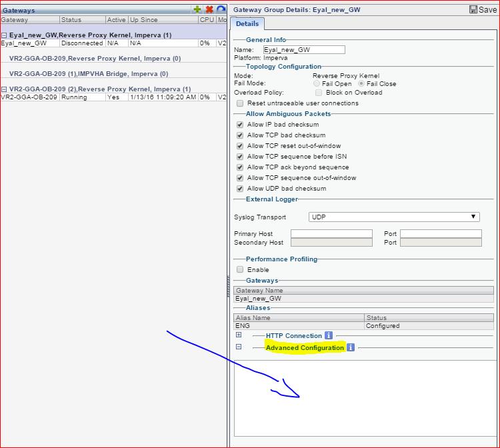Open Syslog Transport dropdown
Viewport: 500px width, 448px height.
[394, 217]
